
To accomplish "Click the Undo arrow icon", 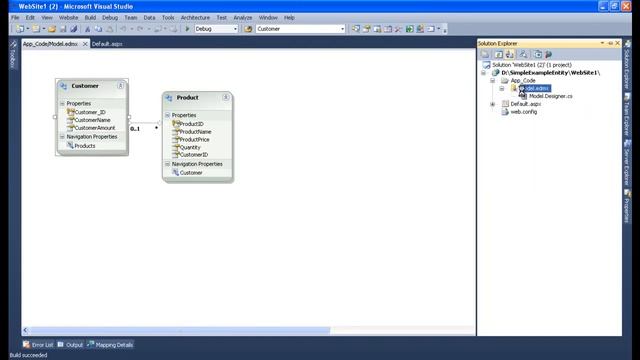I will (x=123, y=29).
